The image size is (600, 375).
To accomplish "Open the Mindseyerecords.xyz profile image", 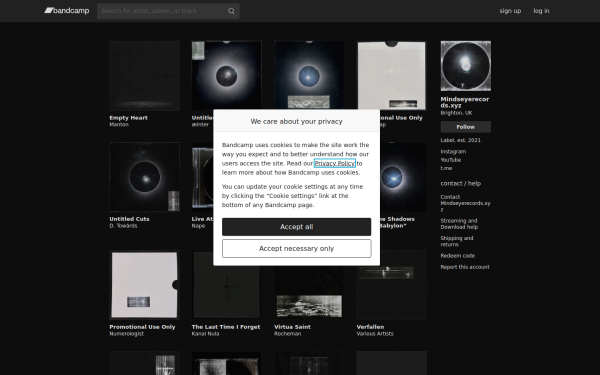I will [465, 66].
